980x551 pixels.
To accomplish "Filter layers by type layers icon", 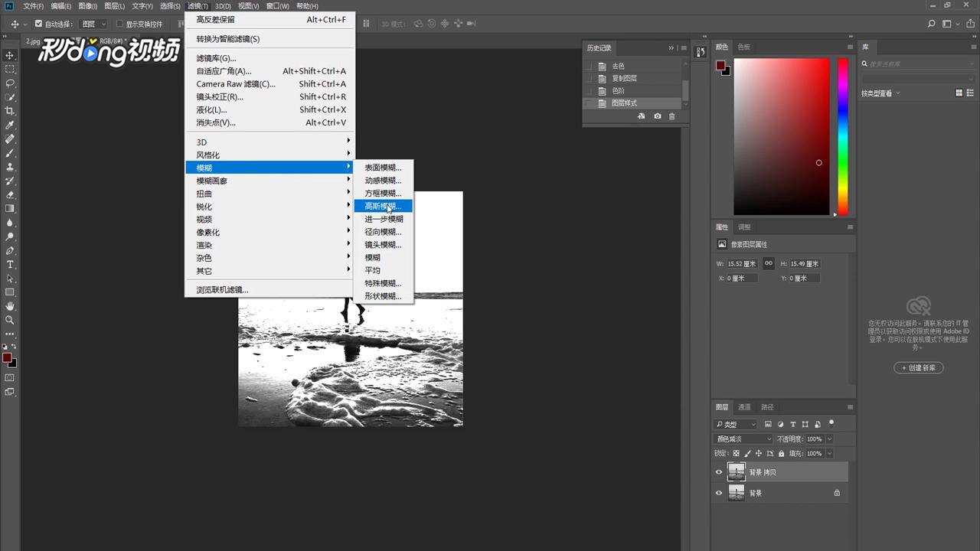I will pos(793,424).
